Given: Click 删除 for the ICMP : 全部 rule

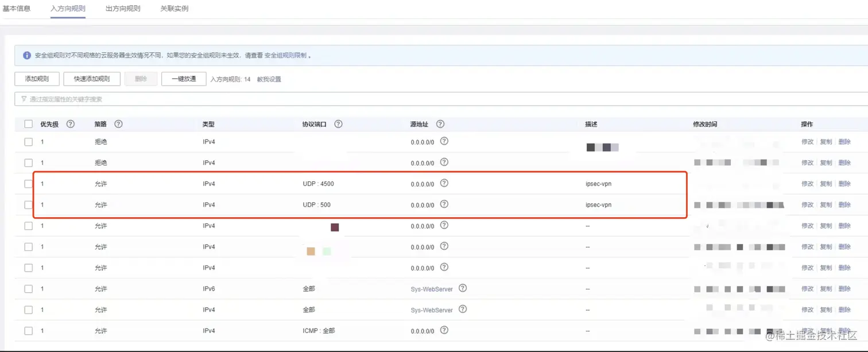Looking at the screenshot, I should click(844, 331).
